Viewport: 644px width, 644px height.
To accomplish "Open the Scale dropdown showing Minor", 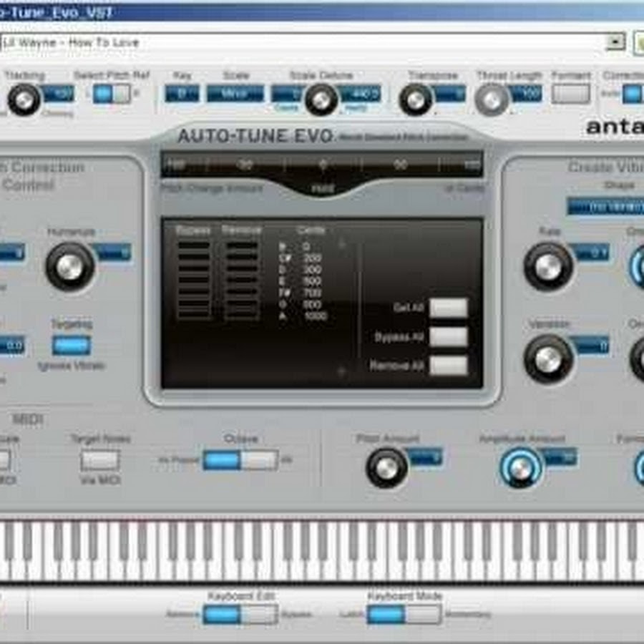I will 235,94.
